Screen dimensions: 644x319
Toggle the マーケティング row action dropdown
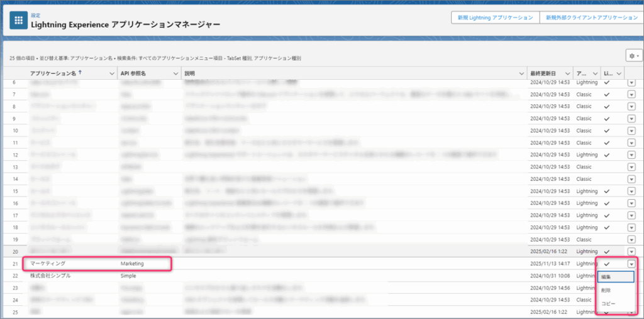pos(631,264)
